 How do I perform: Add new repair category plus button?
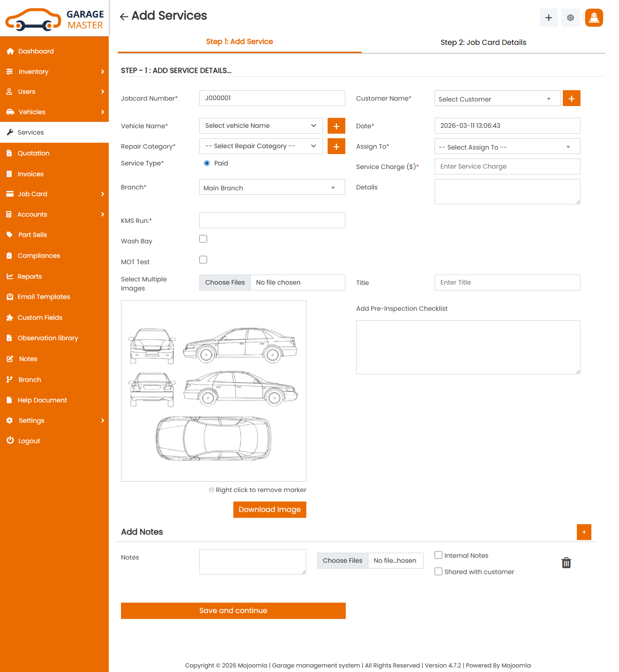click(x=336, y=146)
